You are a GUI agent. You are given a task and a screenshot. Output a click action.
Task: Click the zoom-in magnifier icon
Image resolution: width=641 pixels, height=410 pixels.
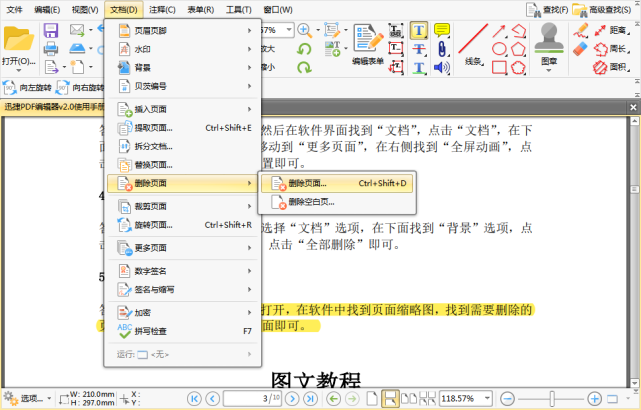pyautogui.click(x=304, y=30)
